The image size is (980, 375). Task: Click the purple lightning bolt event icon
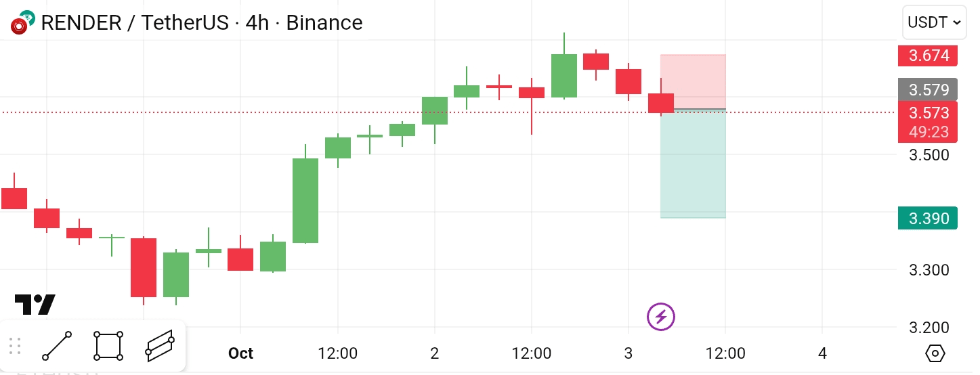point(661,316)
